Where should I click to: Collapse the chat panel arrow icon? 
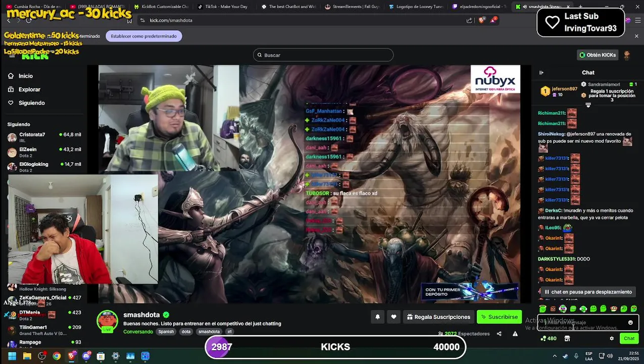tap(541, 73)
